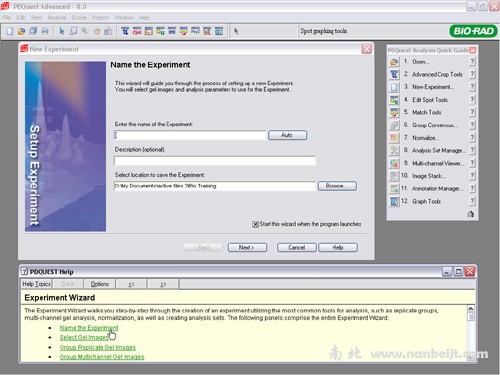Click the Description optional input field
The image size is (500, 375).
(x=215, y=161)
